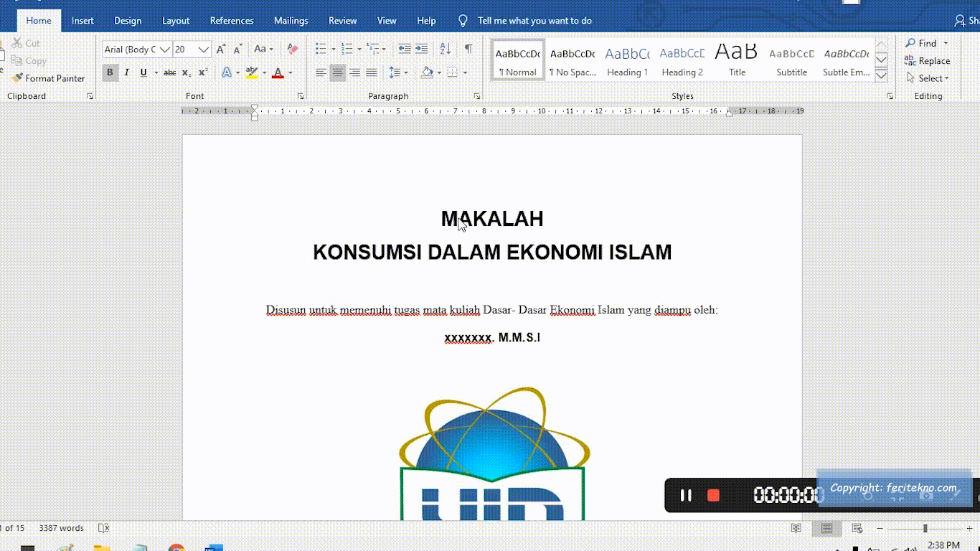Apply the Heading 2 style
Screen dimensions: 980x551
[682, 61]
